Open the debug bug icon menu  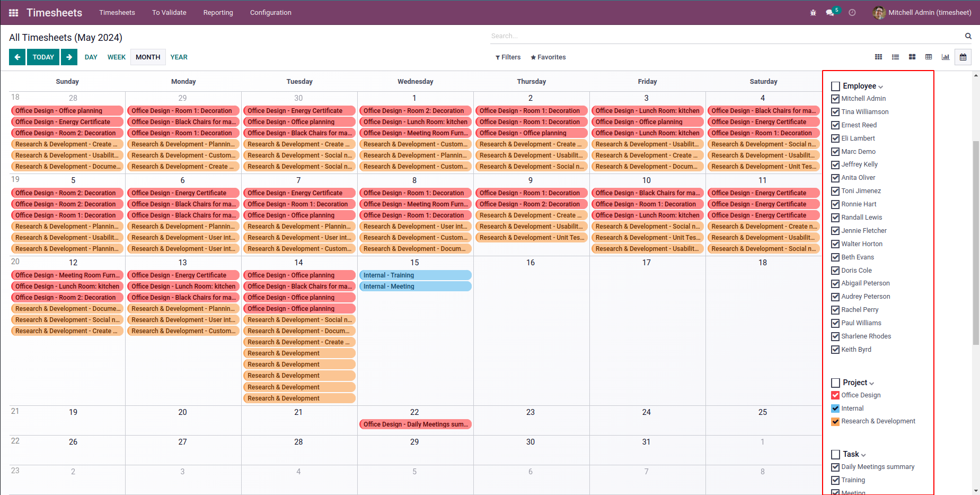pos(813,13)
